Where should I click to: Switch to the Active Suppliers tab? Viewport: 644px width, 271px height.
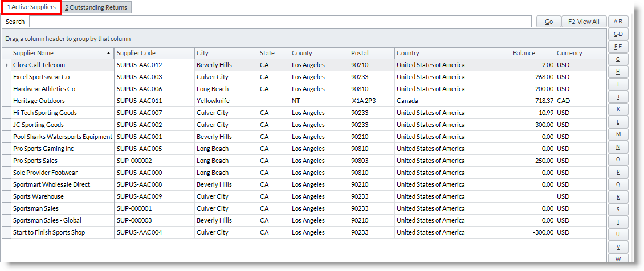click(31, 7)
